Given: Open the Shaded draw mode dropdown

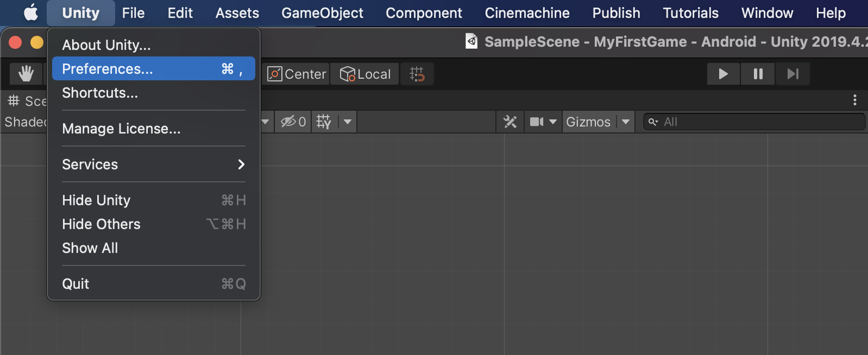Looking at the screenshot, I should pyautogui.click(x=25, y=122).
